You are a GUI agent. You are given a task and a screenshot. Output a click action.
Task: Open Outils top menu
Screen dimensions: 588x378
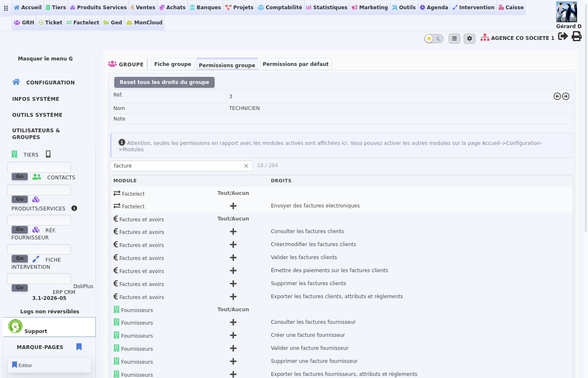click(x=404, y=8)
